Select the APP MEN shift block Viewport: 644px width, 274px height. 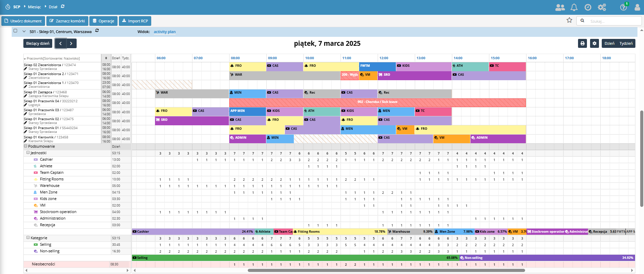tap(247, 111)
